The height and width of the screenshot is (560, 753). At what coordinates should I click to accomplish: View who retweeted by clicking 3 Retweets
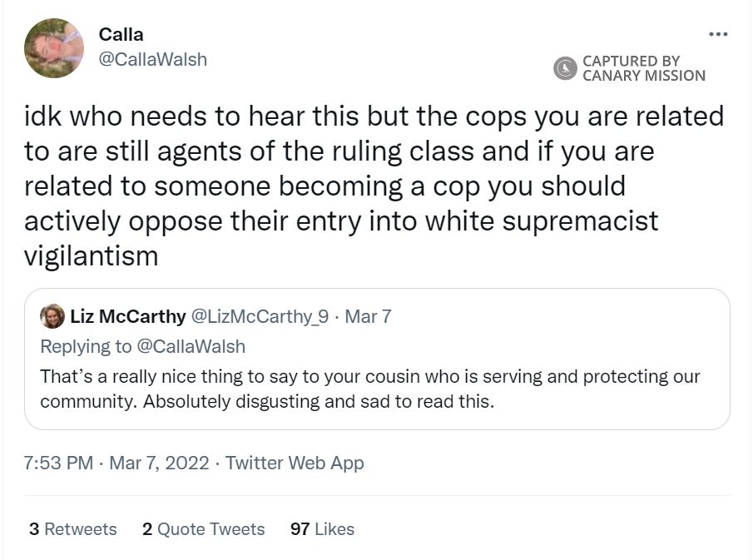(73, 529)
